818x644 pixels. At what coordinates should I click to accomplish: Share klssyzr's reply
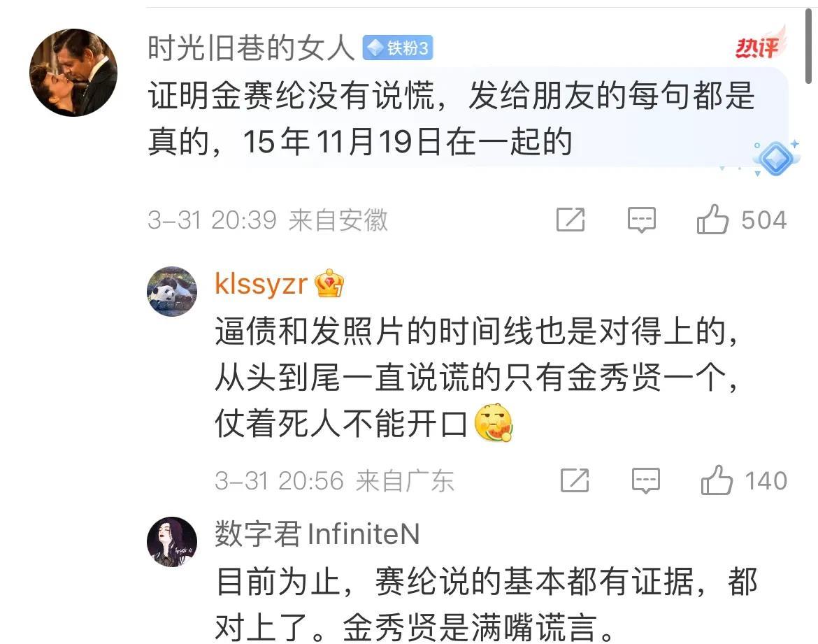tap(575, 480)
